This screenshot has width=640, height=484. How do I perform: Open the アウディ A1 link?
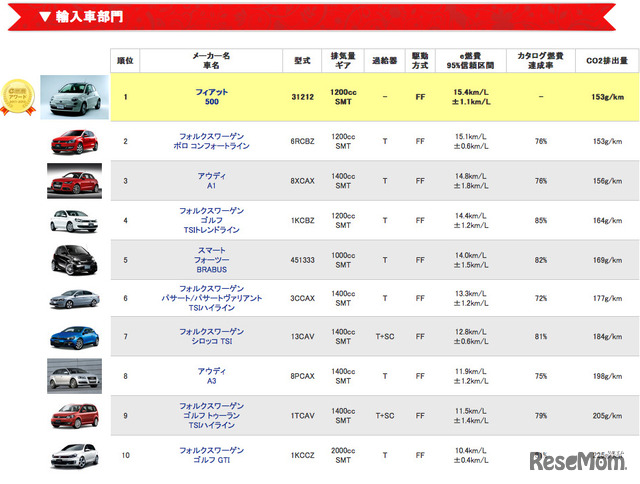coord(211,181)
